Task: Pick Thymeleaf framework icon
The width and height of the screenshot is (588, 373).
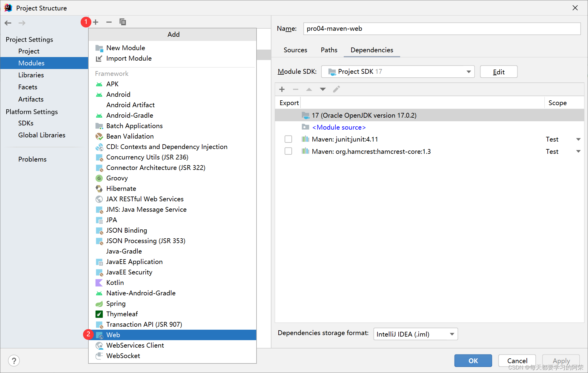Action: pos(99,314)
